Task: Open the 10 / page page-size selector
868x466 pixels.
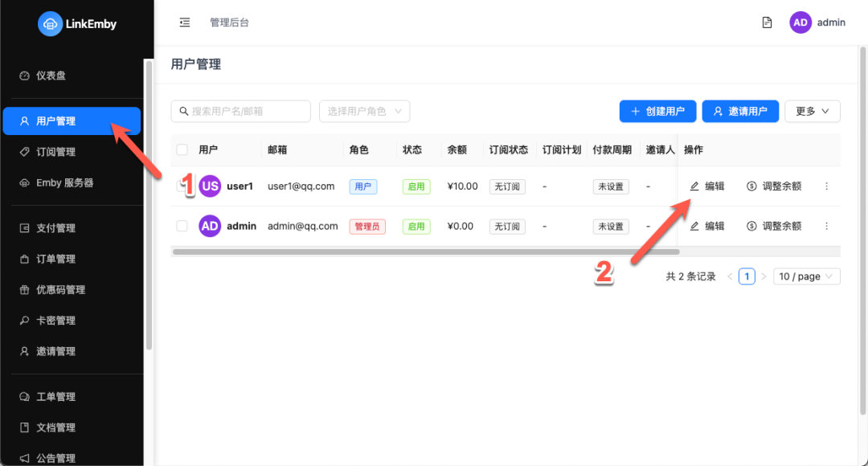Action: coord(806,276)
